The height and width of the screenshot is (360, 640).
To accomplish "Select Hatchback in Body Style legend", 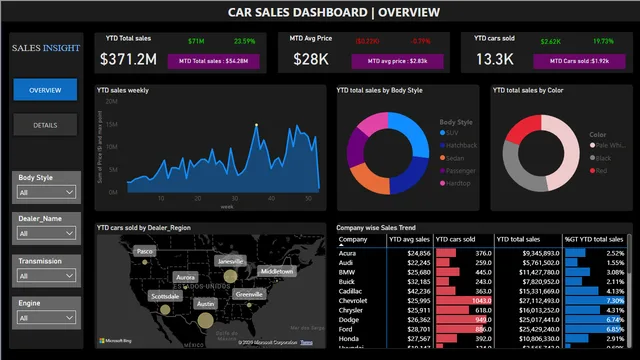I will 458,145.
